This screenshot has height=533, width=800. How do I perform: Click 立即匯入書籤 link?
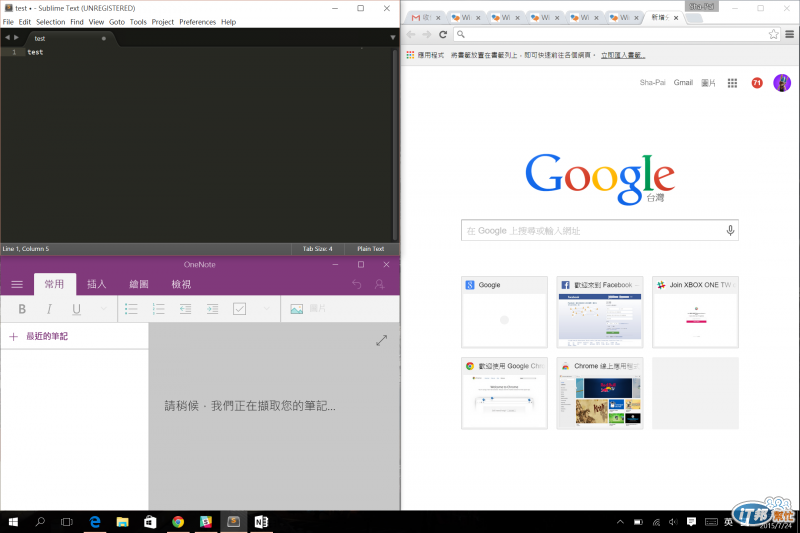coord(623,55)
